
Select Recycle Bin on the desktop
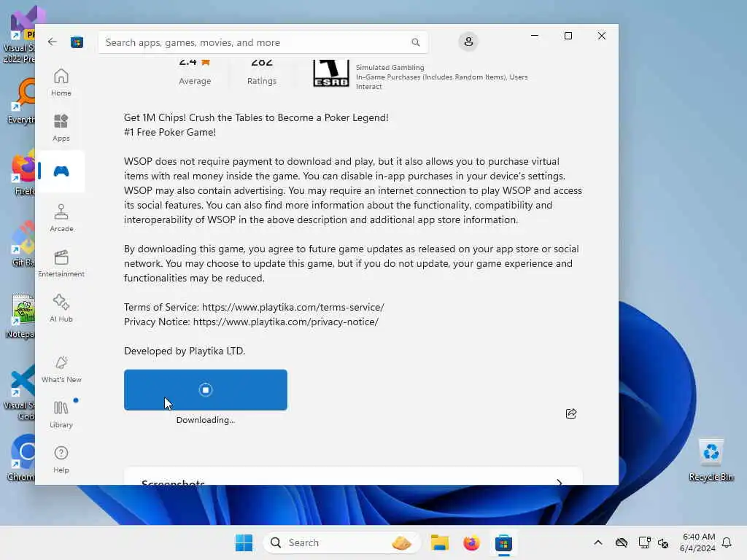pos(711,460)
